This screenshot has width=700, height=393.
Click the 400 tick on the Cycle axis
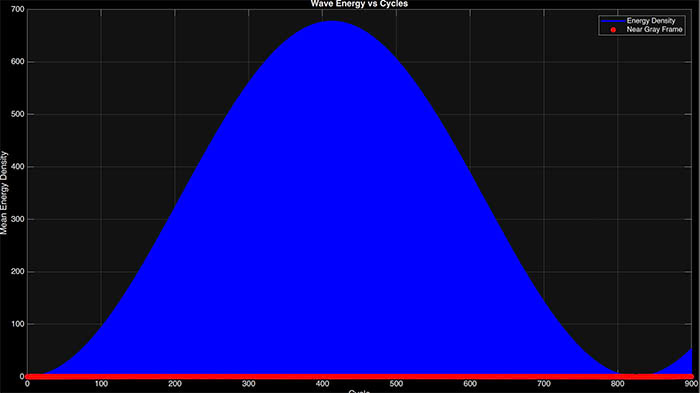click(x=322, y=384)
